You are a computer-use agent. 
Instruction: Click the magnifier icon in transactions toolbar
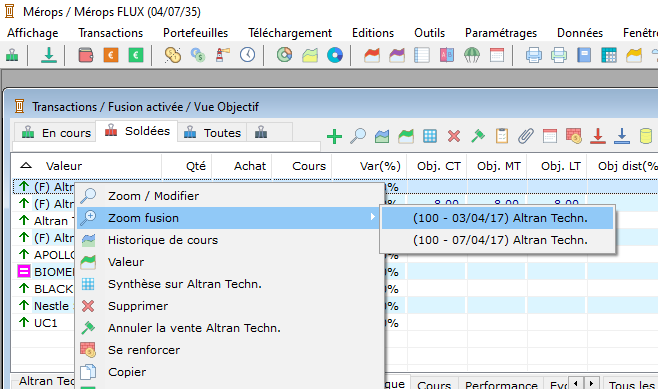(x=358, y=136)
